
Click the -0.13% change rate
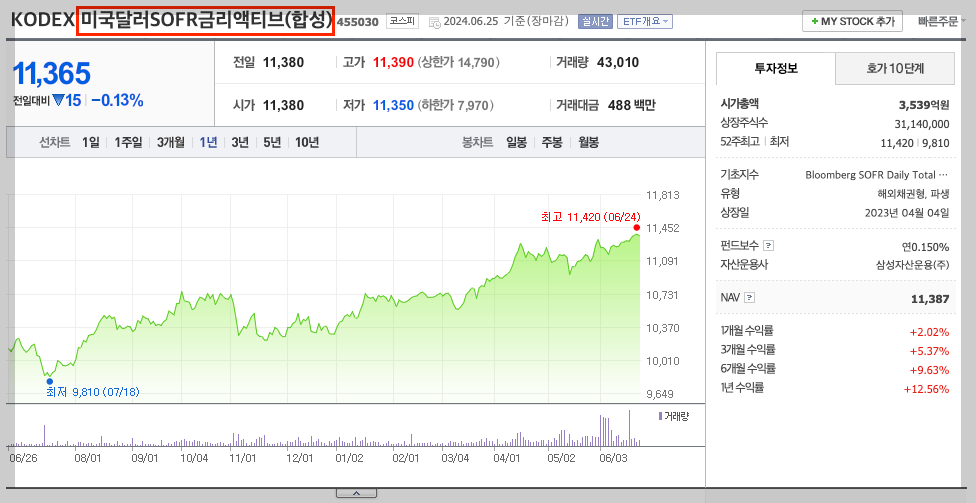click(117, 100)
